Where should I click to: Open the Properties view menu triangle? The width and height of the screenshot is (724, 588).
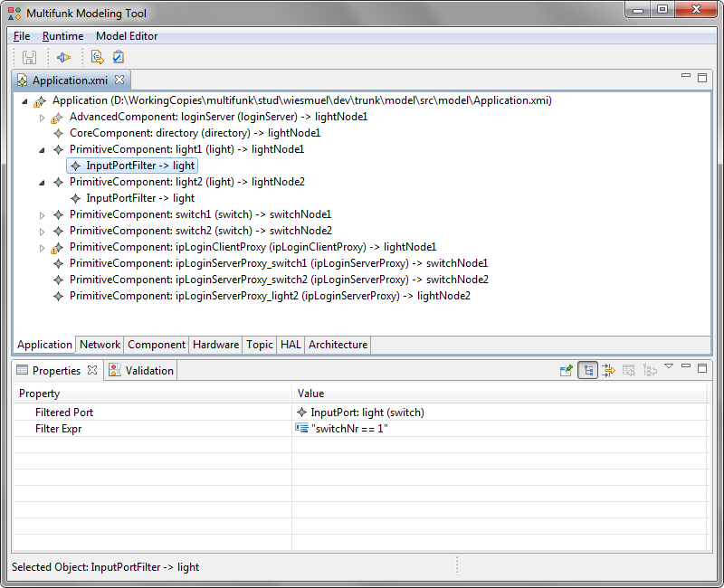click(x=669, y=366)
